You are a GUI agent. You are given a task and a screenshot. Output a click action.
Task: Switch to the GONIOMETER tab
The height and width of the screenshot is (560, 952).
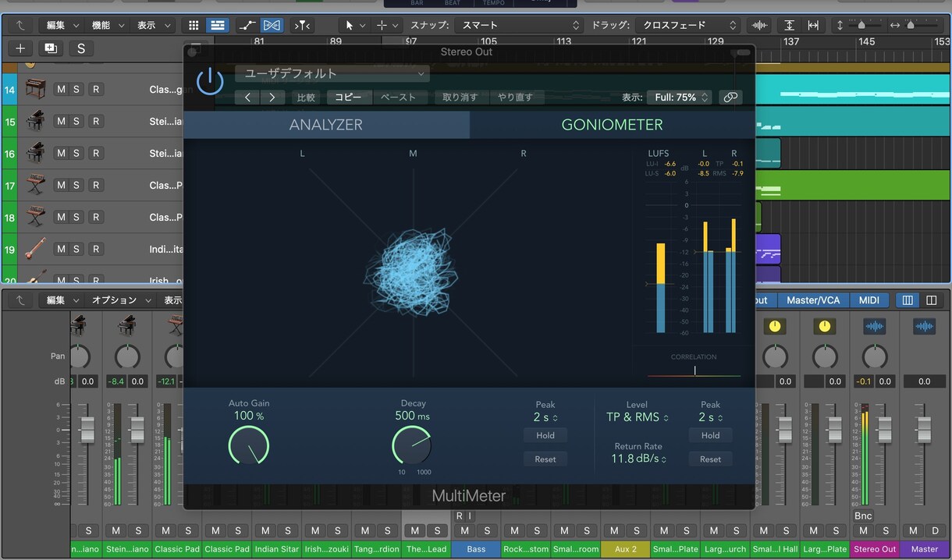point(613,125)
